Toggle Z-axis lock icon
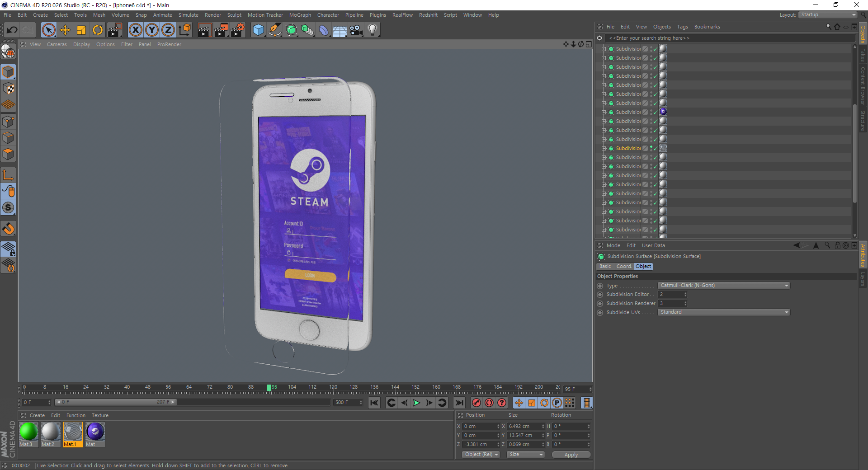The image size is (868, 470). [x=168, y=30]
